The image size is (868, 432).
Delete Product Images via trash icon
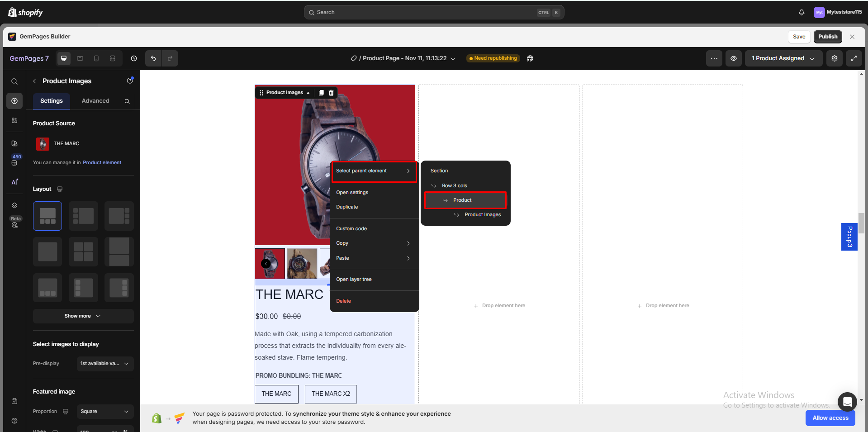331,93
